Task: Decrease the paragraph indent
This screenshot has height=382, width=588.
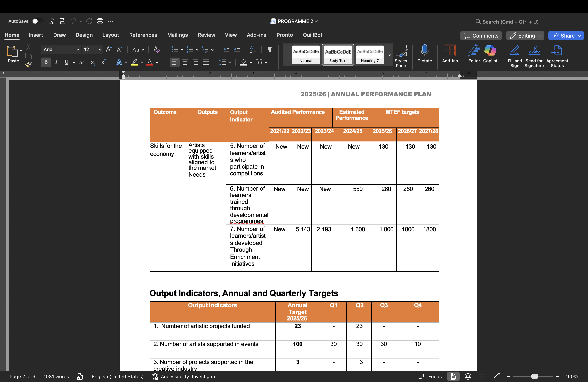Action: click(226, 49)
